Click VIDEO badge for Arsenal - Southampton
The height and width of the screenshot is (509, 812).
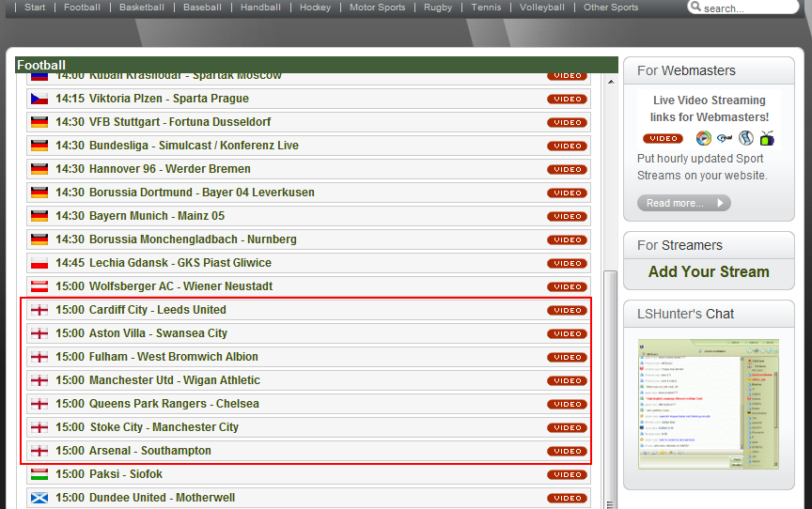click(567, 451)
